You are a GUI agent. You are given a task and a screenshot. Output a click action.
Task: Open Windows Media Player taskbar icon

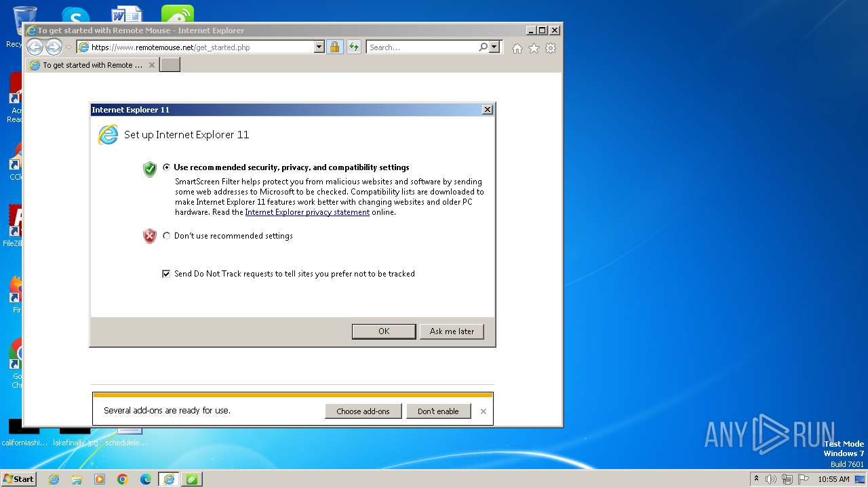pyautogui.click(x=100, y=479)
